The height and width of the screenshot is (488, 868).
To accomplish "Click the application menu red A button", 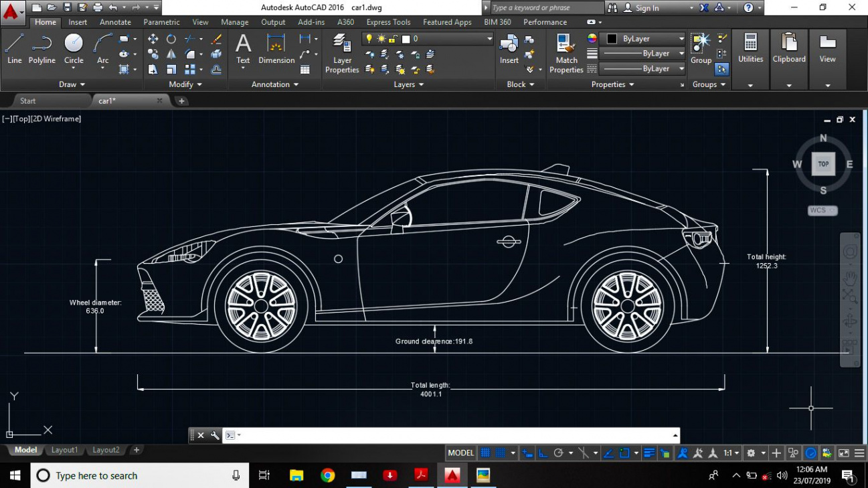I will tap(11, 11).
